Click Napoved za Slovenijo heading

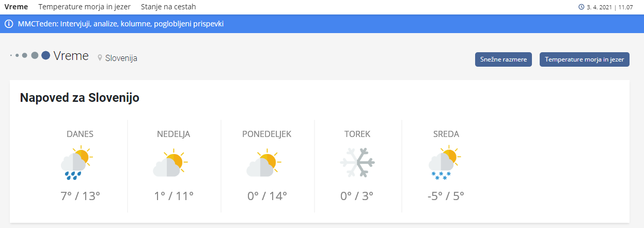(80, 97)
